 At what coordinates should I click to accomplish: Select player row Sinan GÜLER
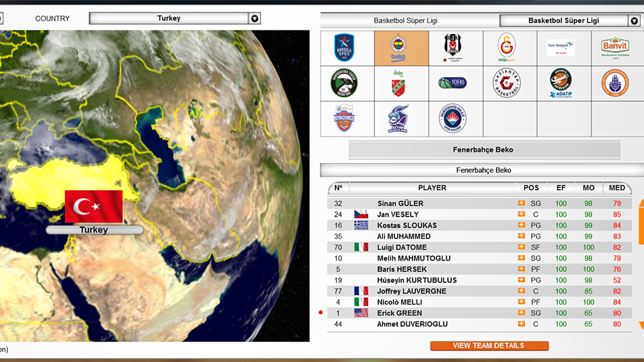480,203
